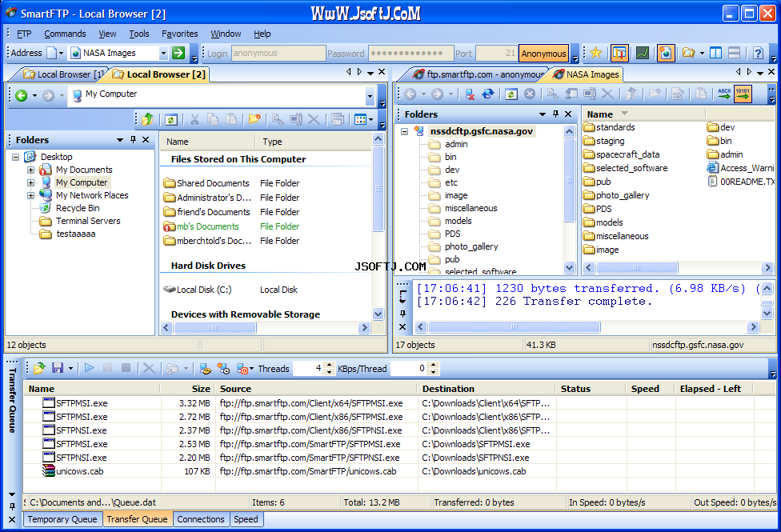Click the queue monitor icon with the eye
The height and width of the screenshot is (532, 781).
(x=205, y=368)
